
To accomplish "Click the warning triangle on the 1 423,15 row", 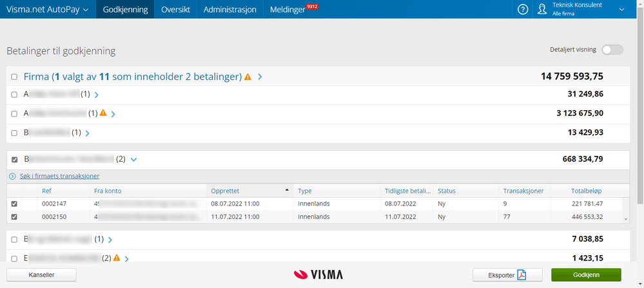I will coord(117,258).
